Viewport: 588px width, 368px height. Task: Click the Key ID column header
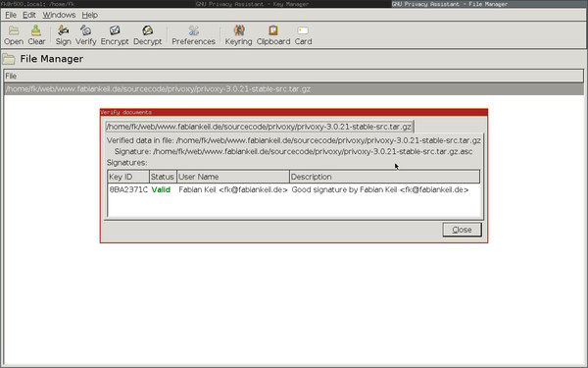tap(127, 177)
